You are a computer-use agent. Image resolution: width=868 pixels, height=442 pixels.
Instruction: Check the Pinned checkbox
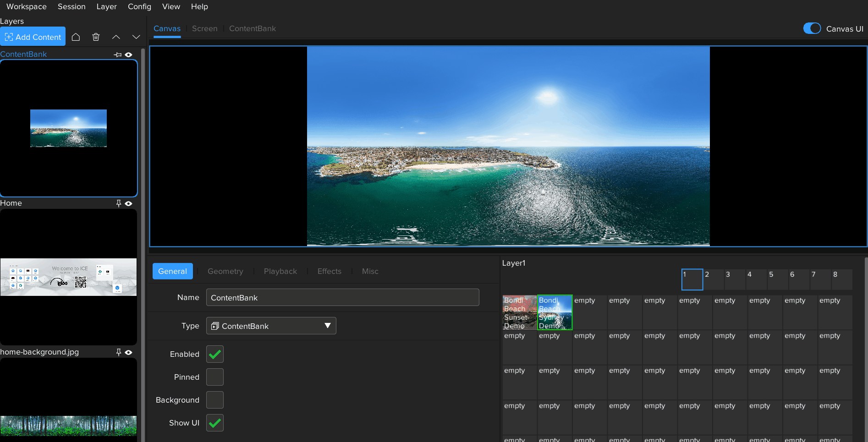pos(214,377)
